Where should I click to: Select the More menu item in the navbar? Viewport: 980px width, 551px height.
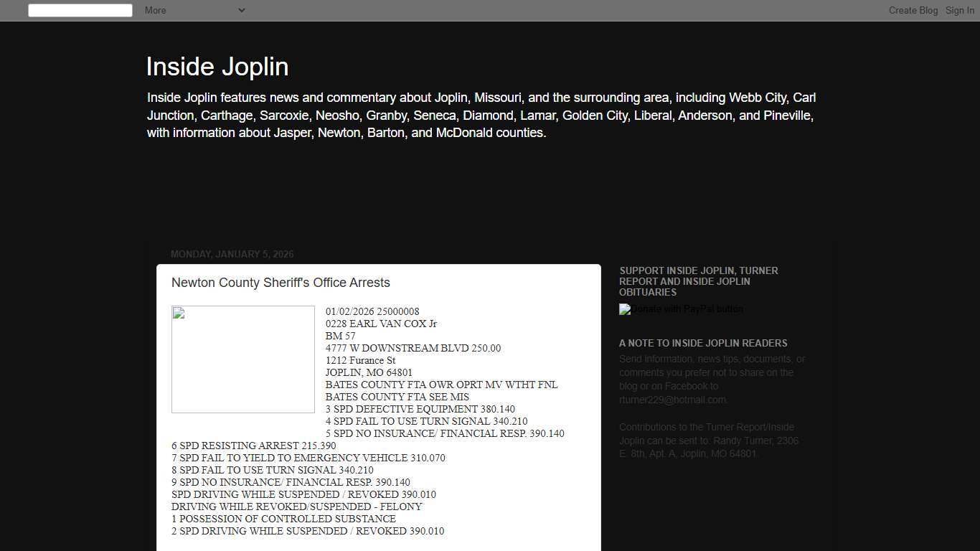154,10
